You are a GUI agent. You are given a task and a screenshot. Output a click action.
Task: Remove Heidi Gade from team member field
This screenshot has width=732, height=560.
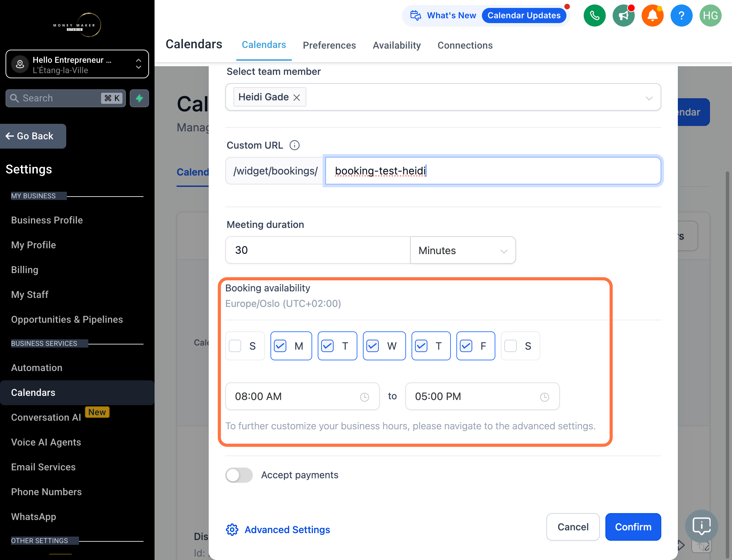(297, 98)
